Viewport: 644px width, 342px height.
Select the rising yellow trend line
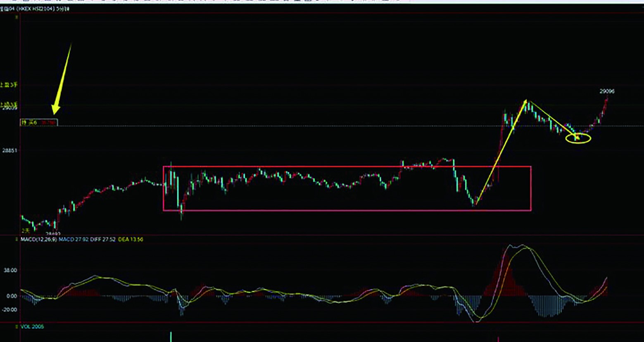click(x=501, y=152)
